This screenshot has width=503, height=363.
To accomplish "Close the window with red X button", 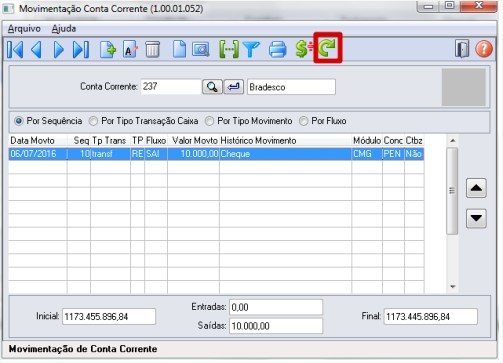I will point(479,6).
